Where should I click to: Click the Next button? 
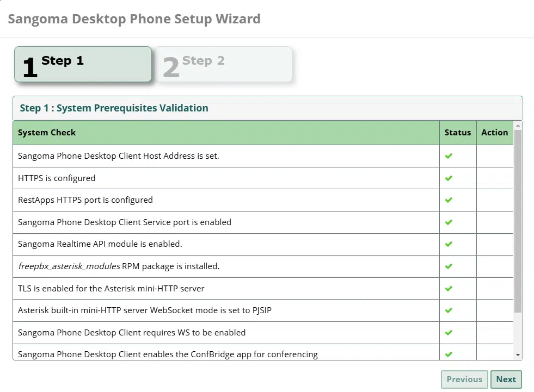(506, 379)
